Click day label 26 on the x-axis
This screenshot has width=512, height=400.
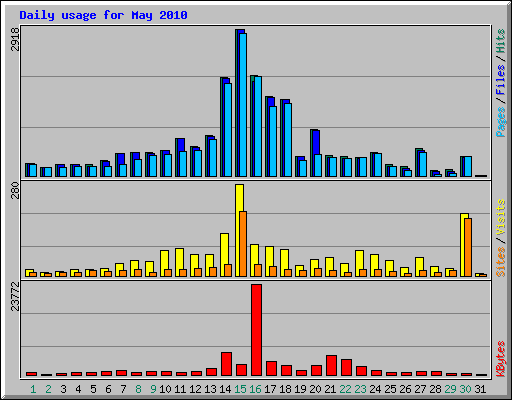point(405,389)
